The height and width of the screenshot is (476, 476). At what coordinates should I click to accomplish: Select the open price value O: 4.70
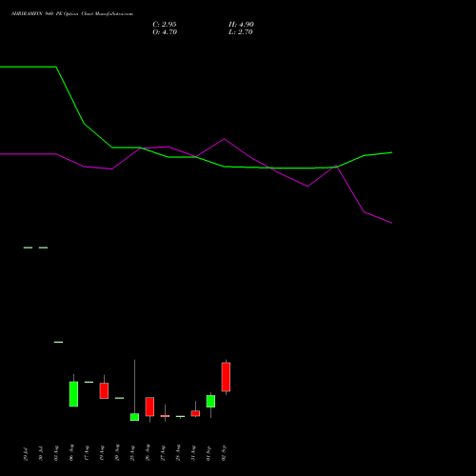coord(165,32)
